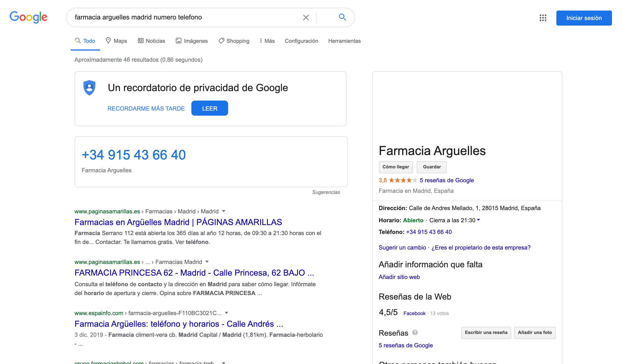Switch to the Noticias tab
622x364 pixels.
[x=152, y=41]
